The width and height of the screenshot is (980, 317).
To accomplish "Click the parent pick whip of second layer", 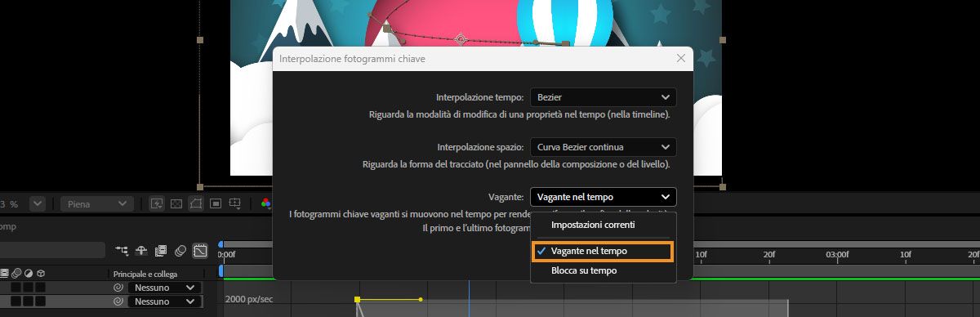I will 118,301.
